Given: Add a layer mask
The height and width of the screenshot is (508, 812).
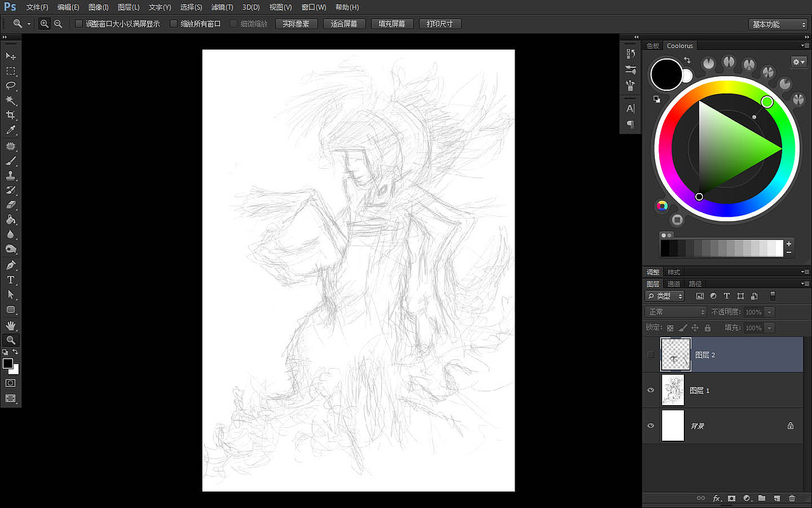Looking at the screenshot, I should 731,498.
